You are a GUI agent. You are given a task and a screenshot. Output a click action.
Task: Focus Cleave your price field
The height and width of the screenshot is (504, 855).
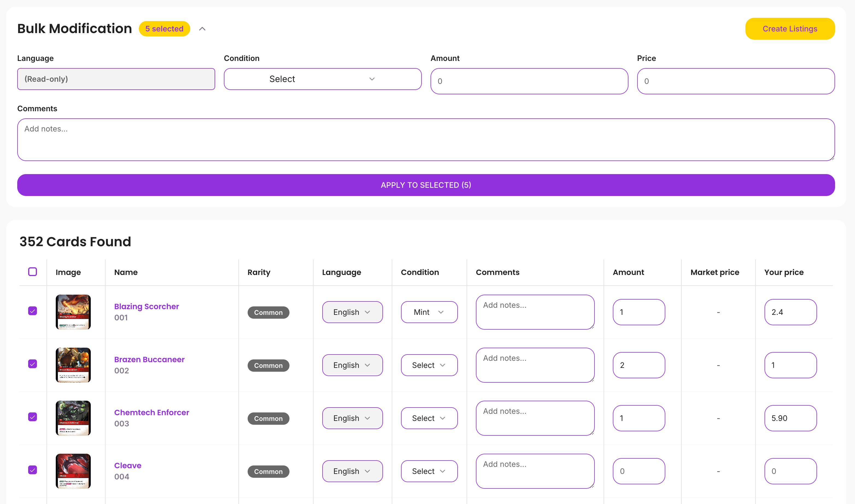tap(790, 471)
